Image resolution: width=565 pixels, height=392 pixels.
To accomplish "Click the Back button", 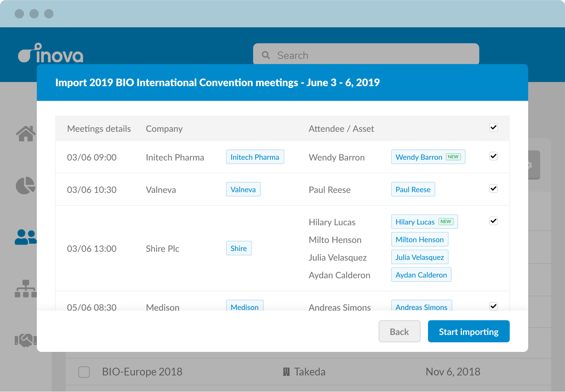I will [399, 331].
